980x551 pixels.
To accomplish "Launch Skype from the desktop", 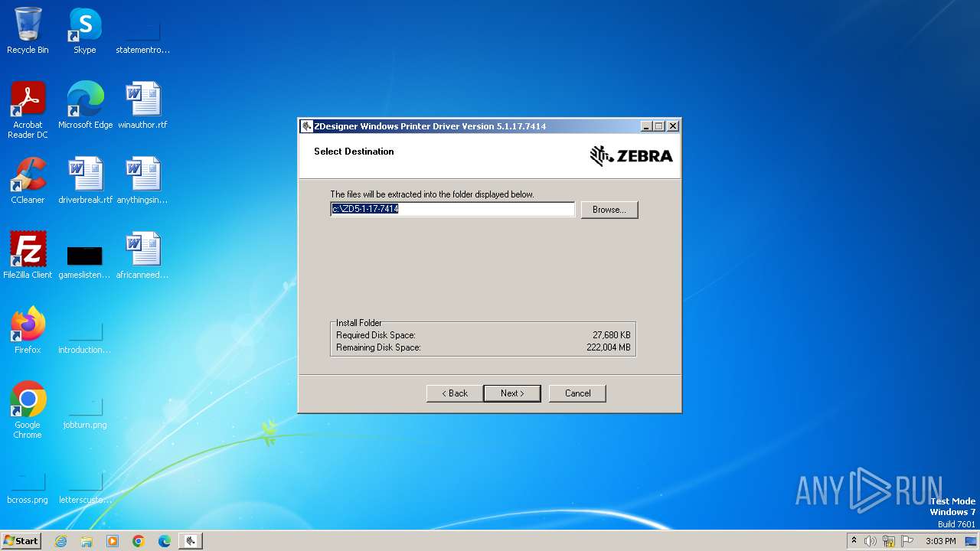I will tap(84, 31).
